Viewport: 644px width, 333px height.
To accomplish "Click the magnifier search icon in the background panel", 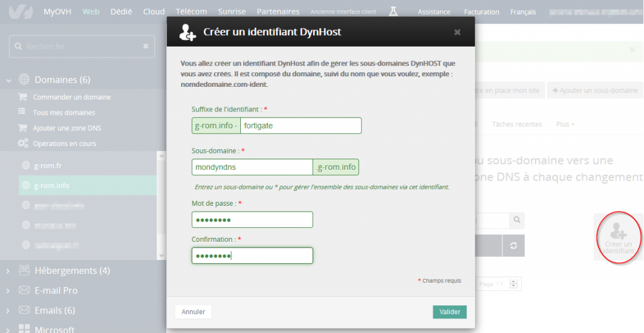I will click(516, 220).
